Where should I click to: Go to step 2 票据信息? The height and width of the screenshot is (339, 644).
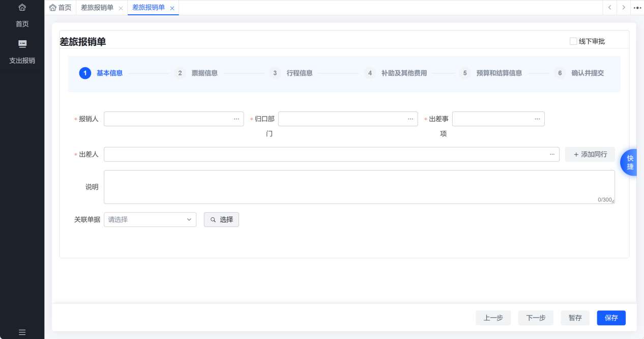coord(196,73)
